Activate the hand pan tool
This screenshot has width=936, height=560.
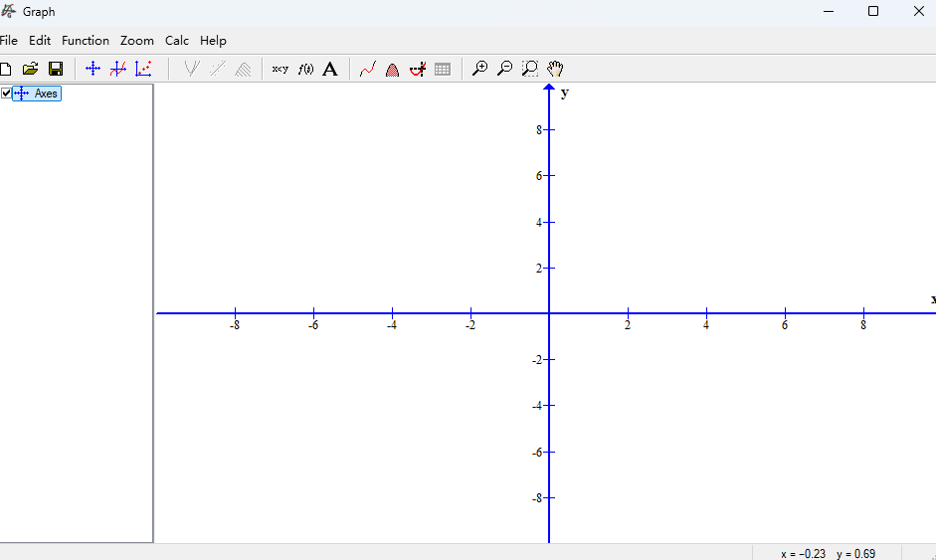pos(555,69)
